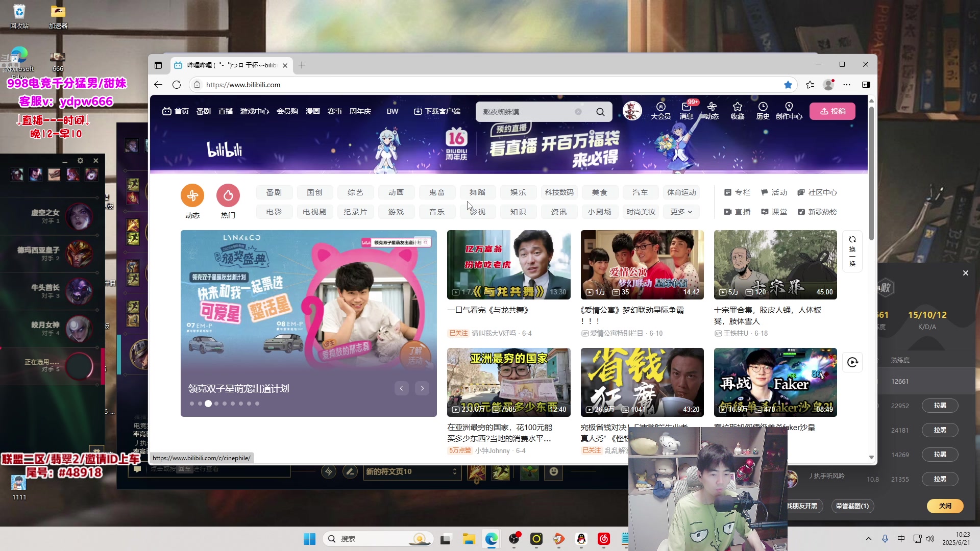Go to next carousel banner slide

[x=422, y=389]
